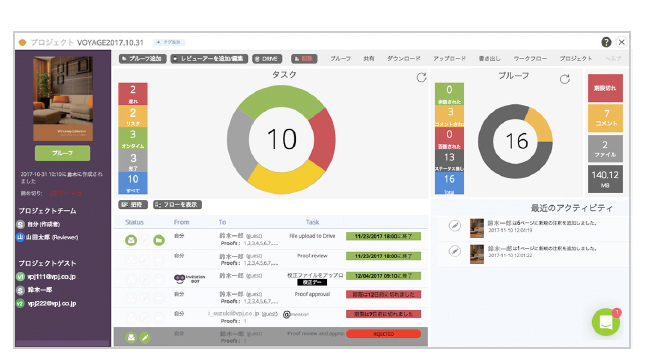The width and height of the screenshot is (646, 360).
Task: Click the 校正デー black tag label
Action: 312,283
